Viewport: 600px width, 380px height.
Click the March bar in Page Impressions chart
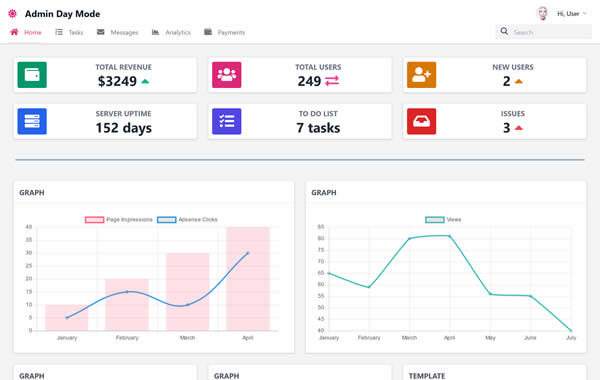pos(188,292)
